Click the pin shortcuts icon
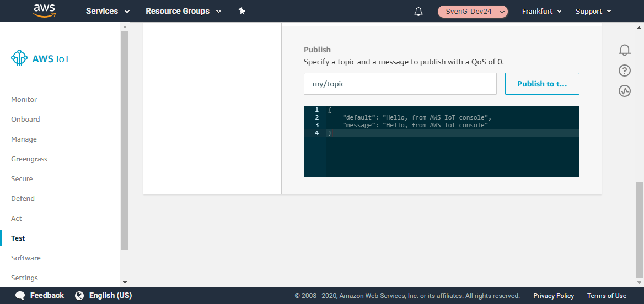 (x=242, y=12)
